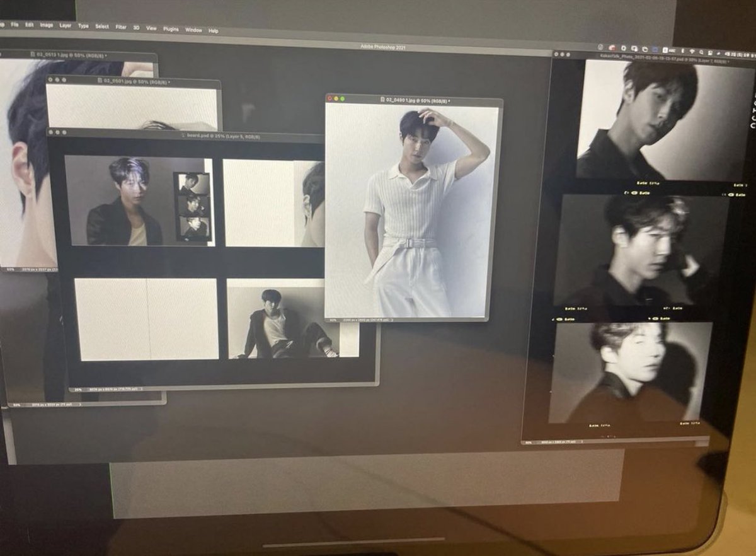Open the Plugins menu
The width and height of the screenshot is (756, 556).
(x=171, y=30)
